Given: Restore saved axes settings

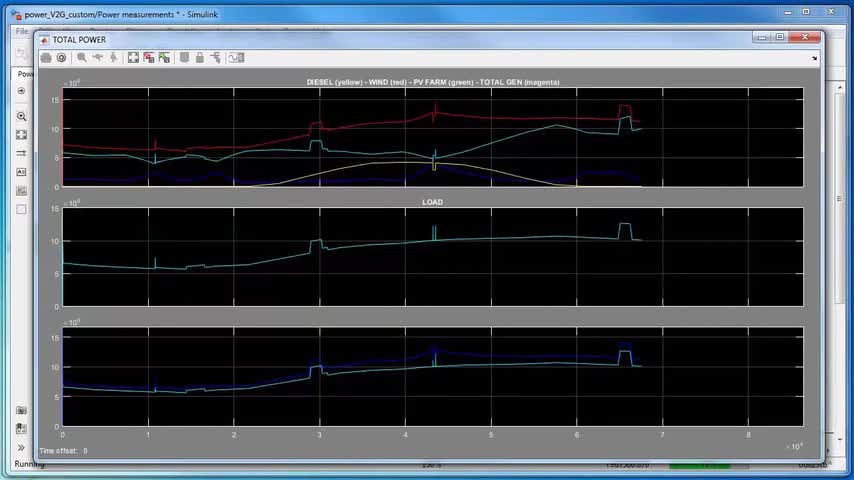Looking at the screenshot, I should click(164, 57).
